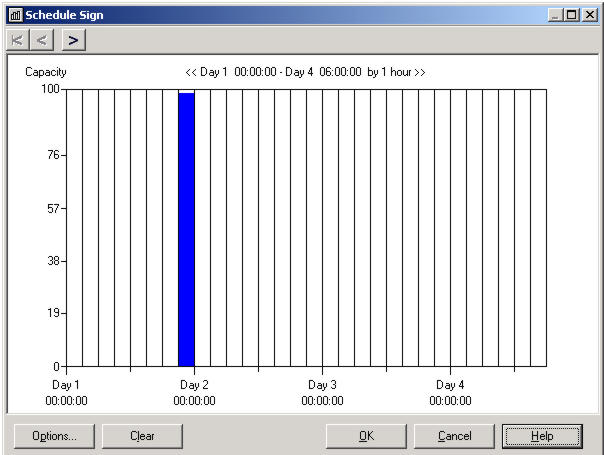Viewport: 604px width, 455px height.
Task: Advance to next period arrow
Action: pos(74,40)
